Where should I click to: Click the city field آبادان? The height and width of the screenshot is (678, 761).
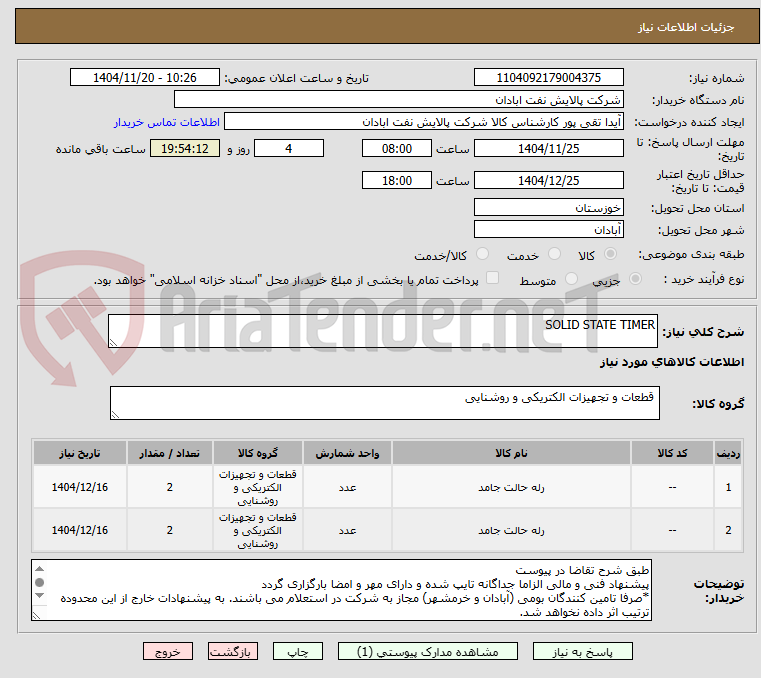[548, 229]
